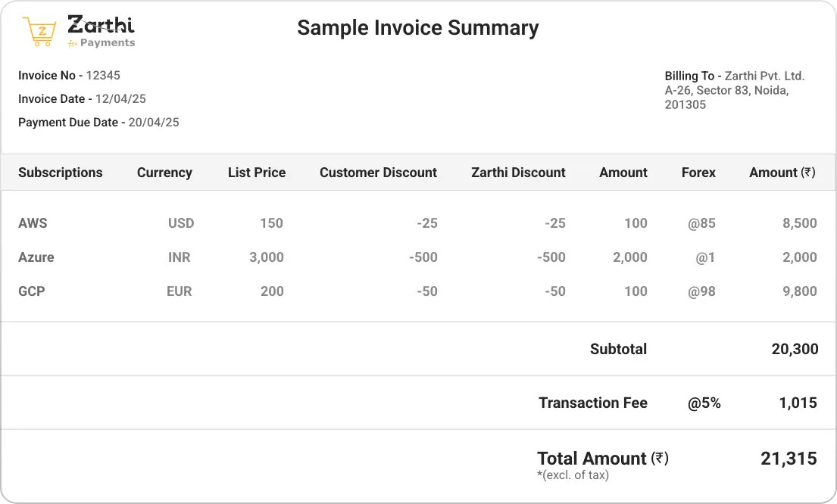Click the Subscriptions column header
Screen dimensions: 837x504
[61, 173]
